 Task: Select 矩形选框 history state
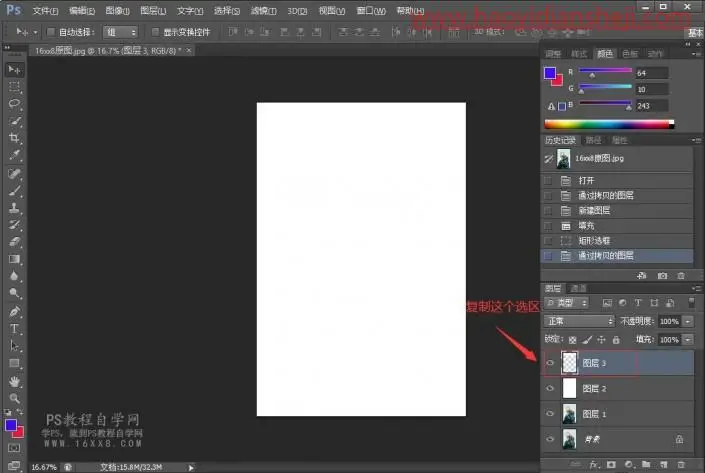point(617,241)
